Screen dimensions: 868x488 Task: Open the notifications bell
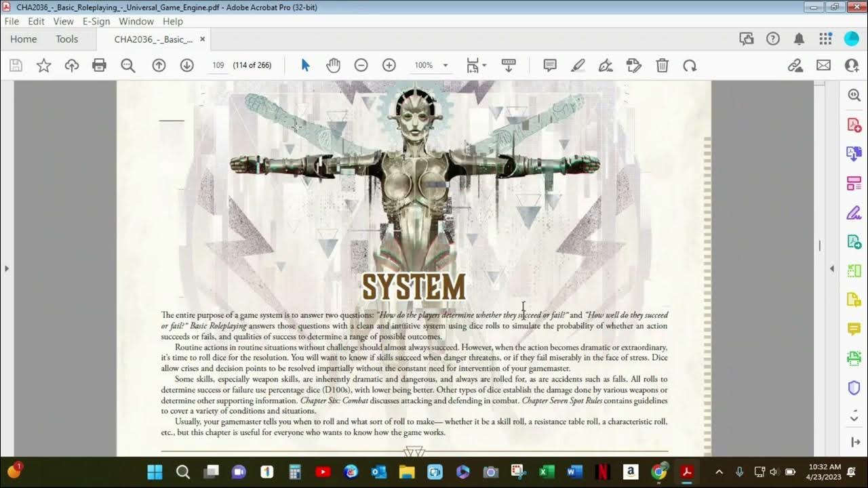(x=799, y=39)
